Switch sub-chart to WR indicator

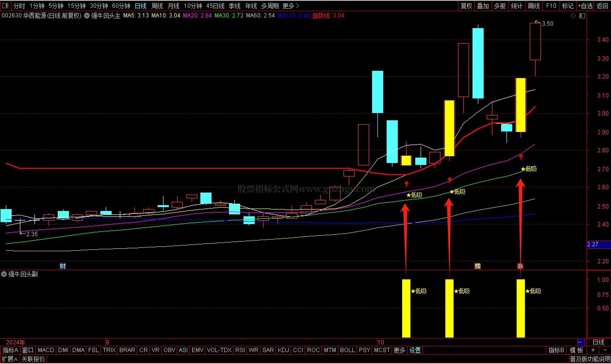tap(253, 350)
